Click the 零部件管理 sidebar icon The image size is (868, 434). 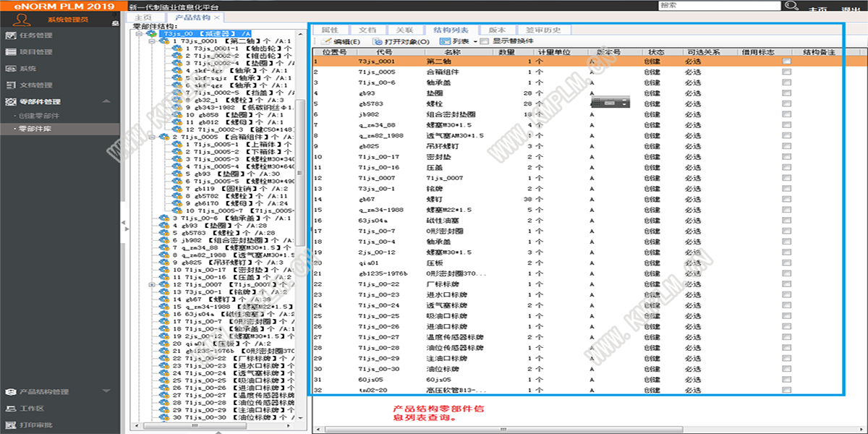point(10,102)
